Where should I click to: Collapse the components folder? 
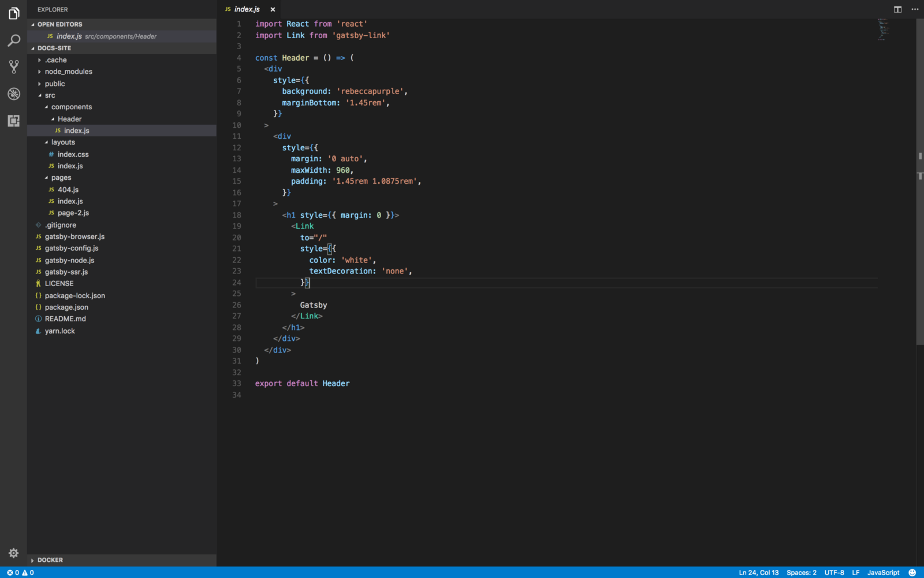pos(71,107)
